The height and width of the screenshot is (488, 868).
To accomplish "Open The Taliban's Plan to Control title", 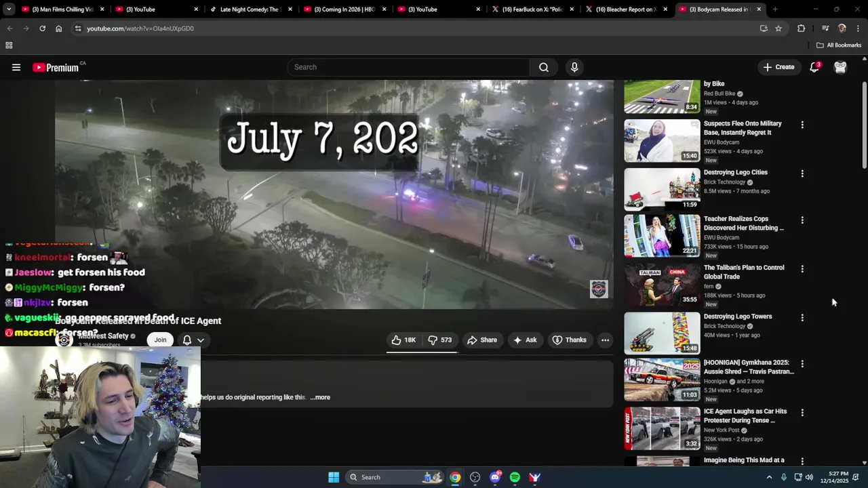I will click(x=744, y=272).
